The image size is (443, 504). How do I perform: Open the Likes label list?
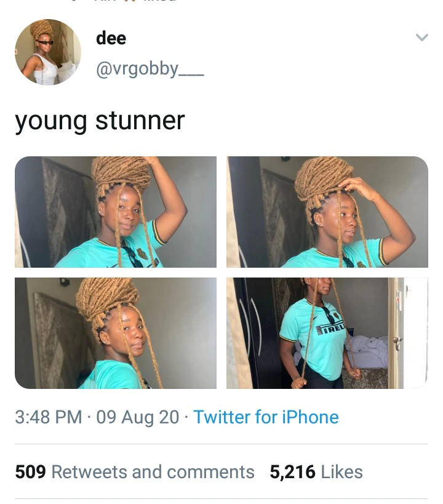(341, 472)
